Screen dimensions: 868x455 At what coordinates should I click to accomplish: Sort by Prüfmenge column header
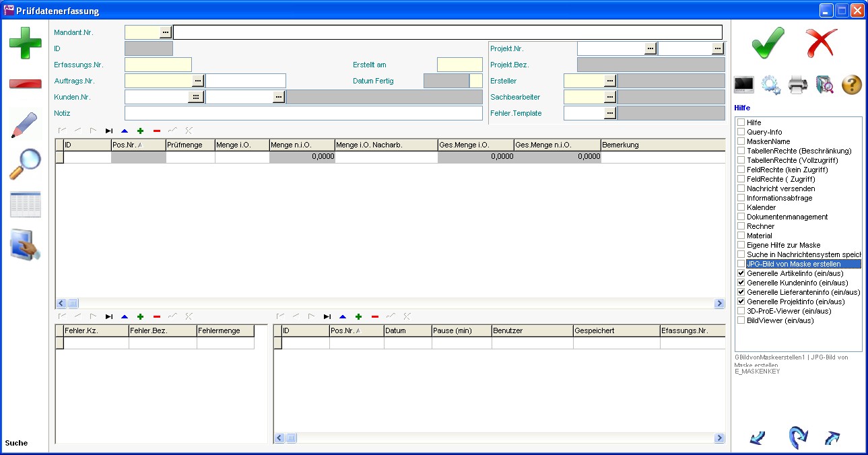pyautogui.click(x=190, y=145)
